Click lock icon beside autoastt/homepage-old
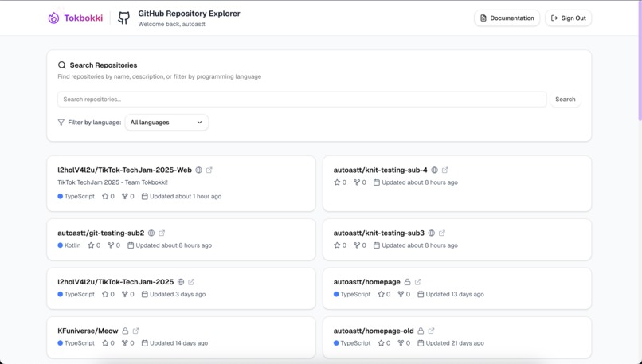This screenshot has height=364, width=642. (421, 331)
